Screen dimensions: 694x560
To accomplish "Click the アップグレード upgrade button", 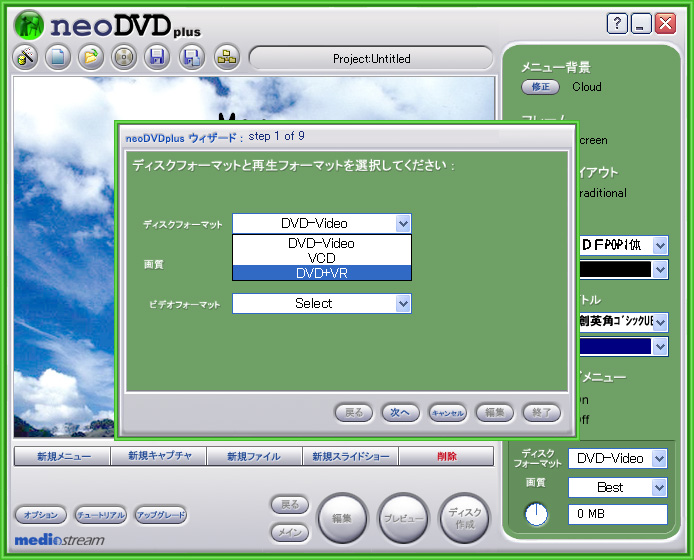I will pyautogui.click(x=161, y=515).
